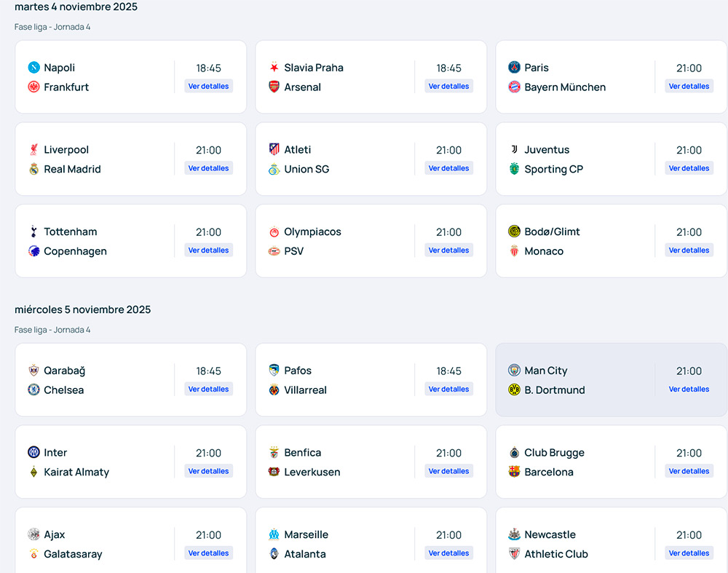The height and width of the screenshot is (573, 728).
Task: Click the Tottenham cockerel crest
Action: [33, 232]
